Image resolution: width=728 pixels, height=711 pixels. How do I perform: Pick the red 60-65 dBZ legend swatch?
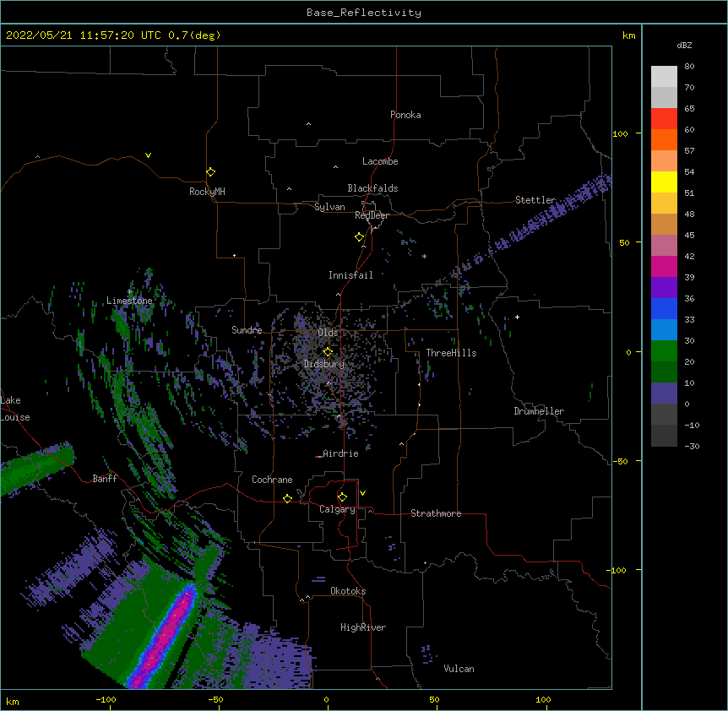664,119
